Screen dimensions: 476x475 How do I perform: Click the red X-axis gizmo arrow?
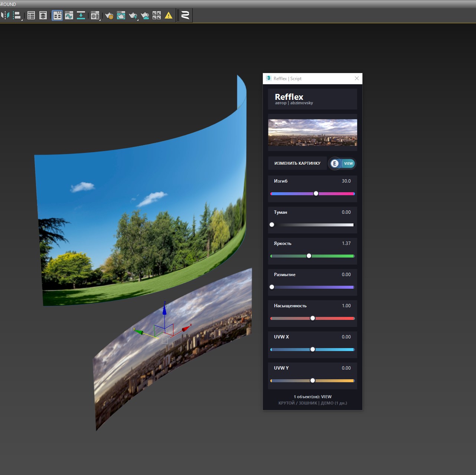186,328
